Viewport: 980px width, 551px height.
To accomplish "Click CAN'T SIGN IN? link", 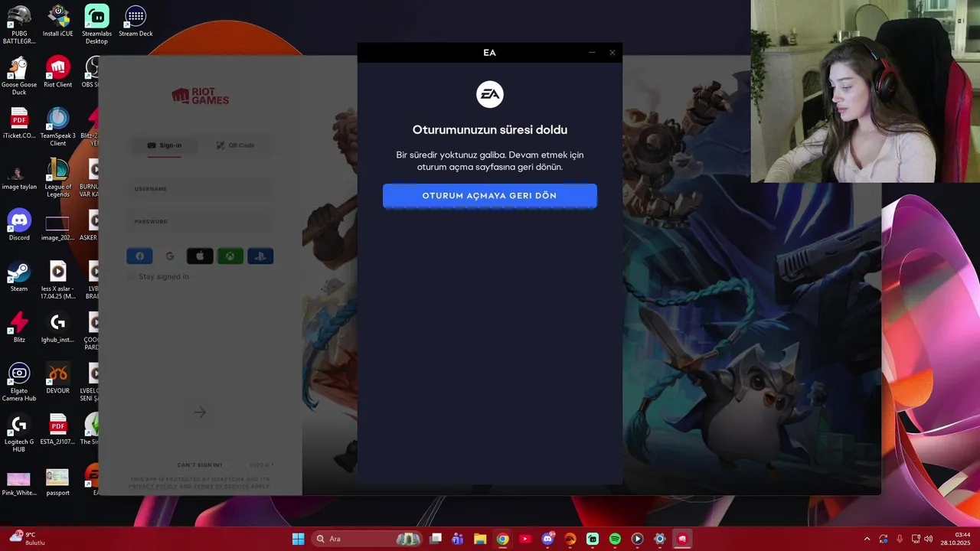I will point(200,465).
